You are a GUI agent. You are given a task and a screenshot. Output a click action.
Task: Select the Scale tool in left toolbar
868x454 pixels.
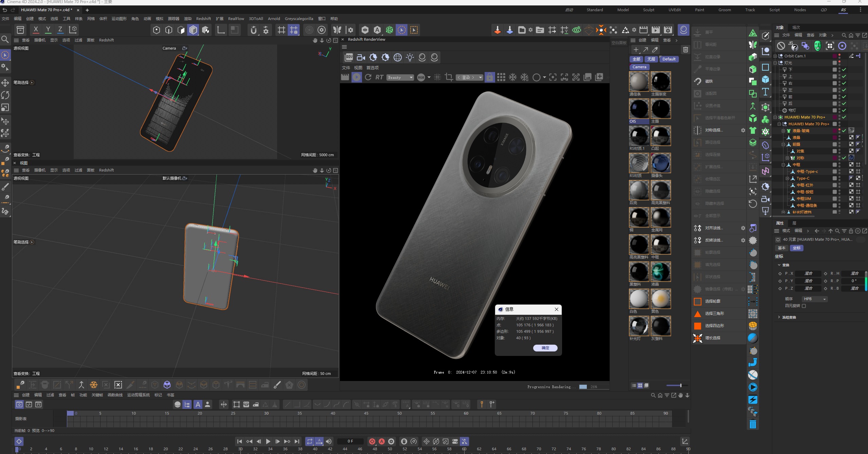click(x=5, y=108)
